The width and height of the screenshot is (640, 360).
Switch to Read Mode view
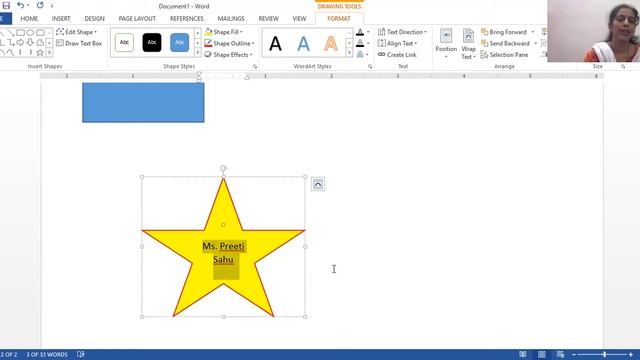pos(523,354)
